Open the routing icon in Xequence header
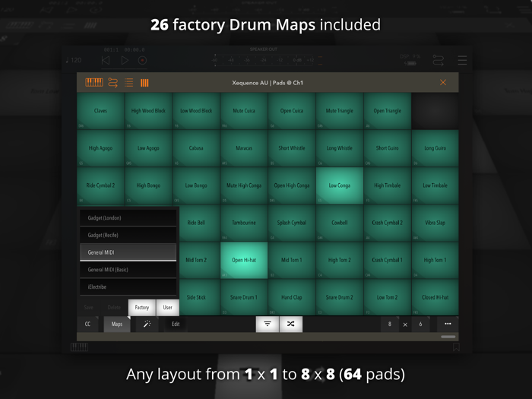This screenshot has height=399, width=532. pyautogui.click(x=112, y=83)
